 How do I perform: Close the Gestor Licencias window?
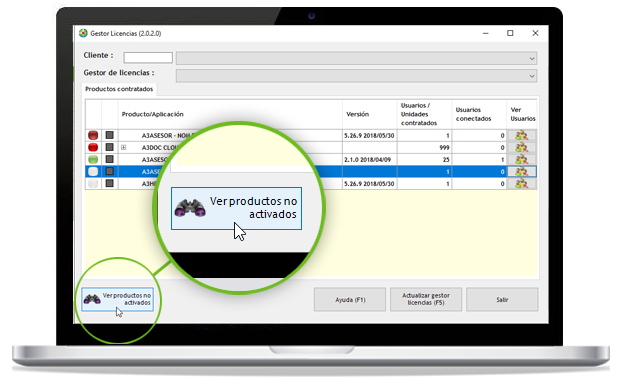[535, 33]
